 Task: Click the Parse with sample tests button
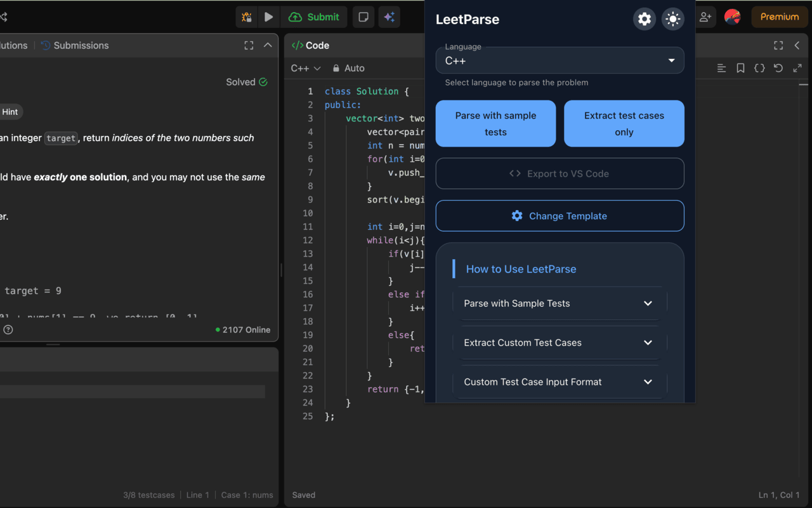pyautogui.click(x=495, y=124)
